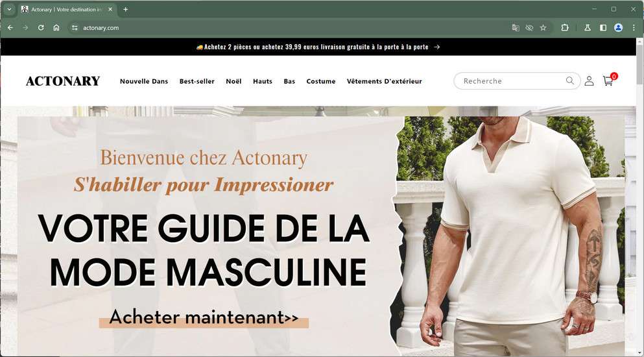The image size is (644, 357).
Task: Select the Costume menu item
Action: click(x=321, y=81)
